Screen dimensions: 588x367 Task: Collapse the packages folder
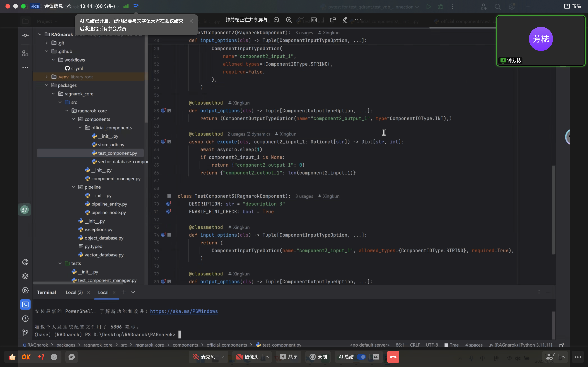click(x=47, y=85)
